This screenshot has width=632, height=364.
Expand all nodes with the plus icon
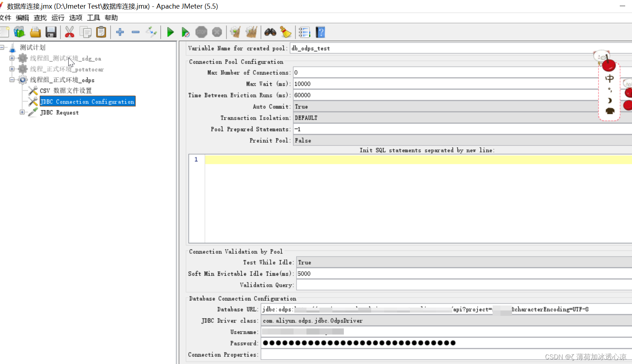tap(120, 32)
